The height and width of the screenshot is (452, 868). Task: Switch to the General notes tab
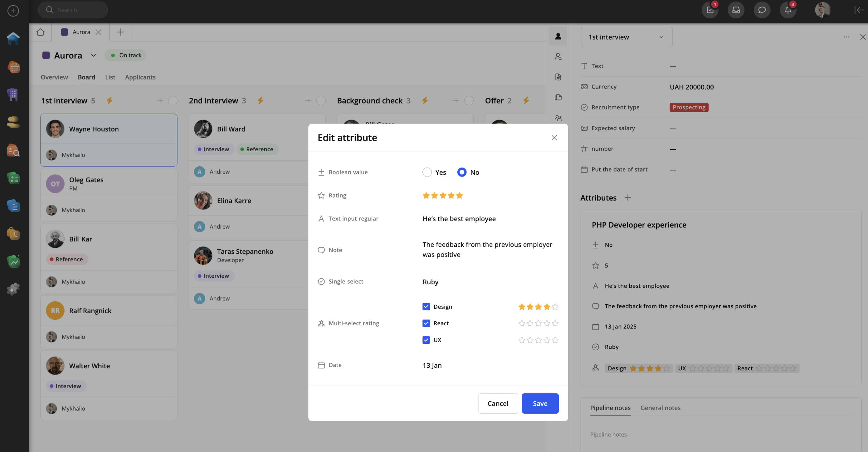[x=660, y=408]
